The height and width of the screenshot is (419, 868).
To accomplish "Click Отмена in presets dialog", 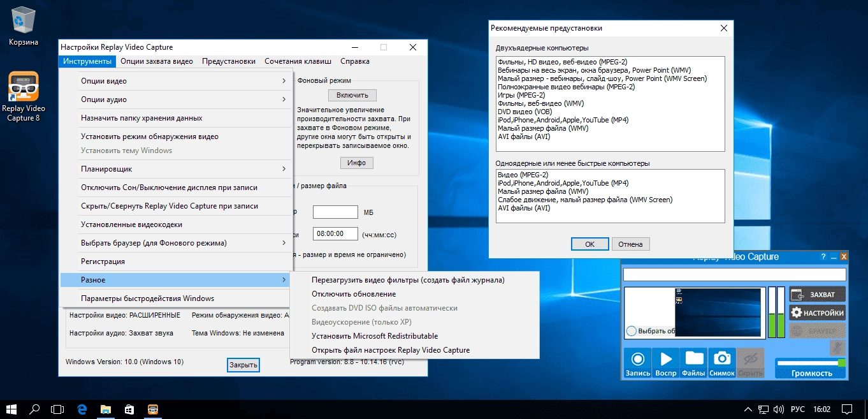I will [631, 244].
